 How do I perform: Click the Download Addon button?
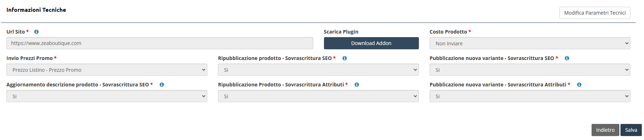point(371,43)
